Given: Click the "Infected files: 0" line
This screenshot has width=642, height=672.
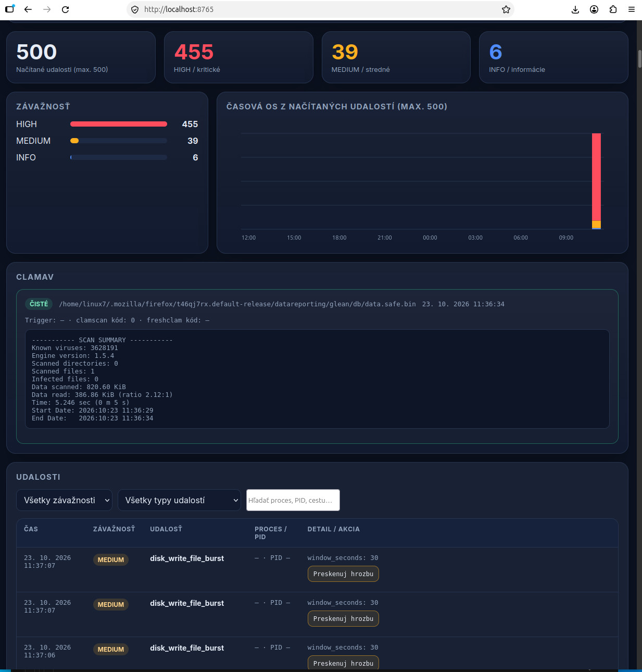Looking at the screenshot, I should (x=65, y=379).
